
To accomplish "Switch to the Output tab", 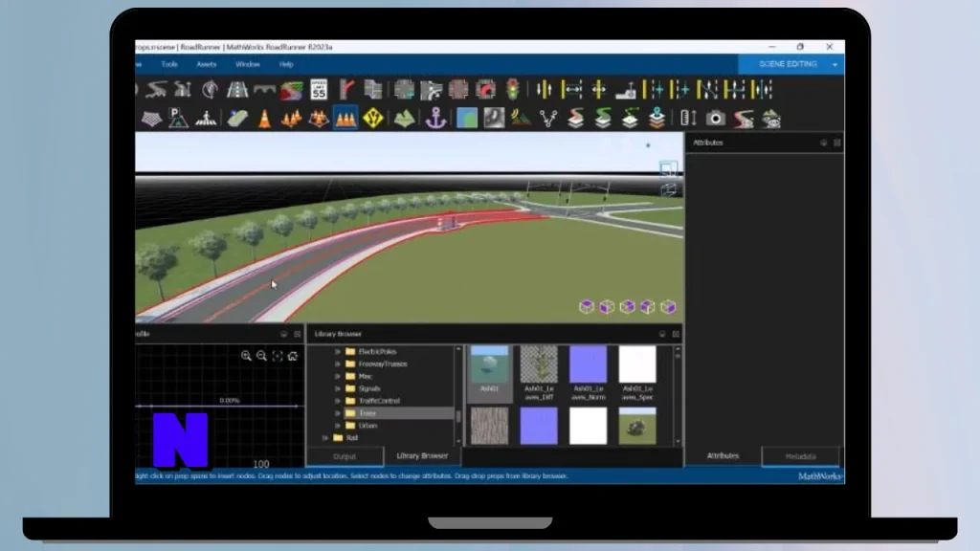I will click(x=345, y=456).
